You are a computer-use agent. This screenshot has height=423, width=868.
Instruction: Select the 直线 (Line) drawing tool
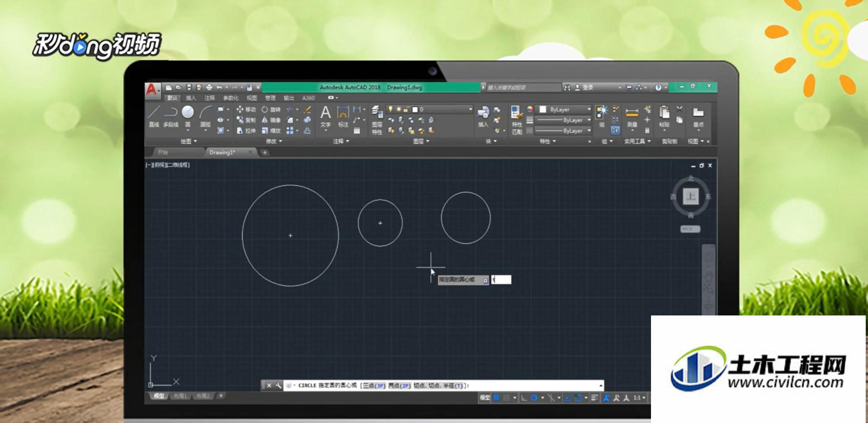(154, 116)
